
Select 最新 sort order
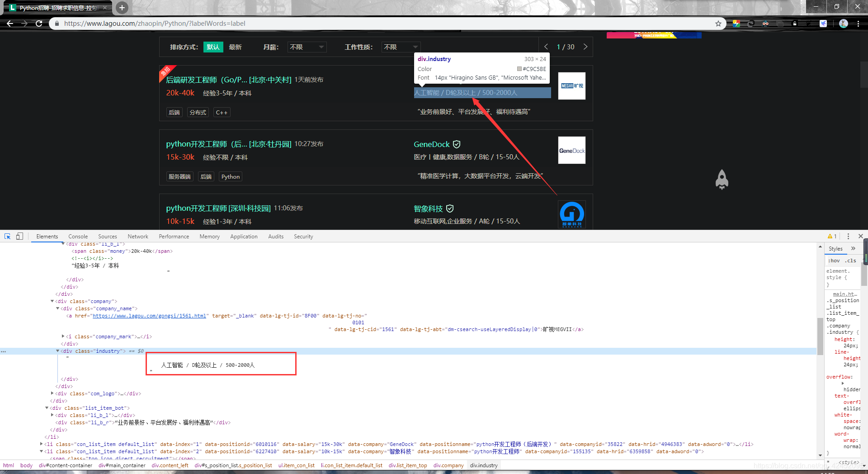(x=235, y=47)
